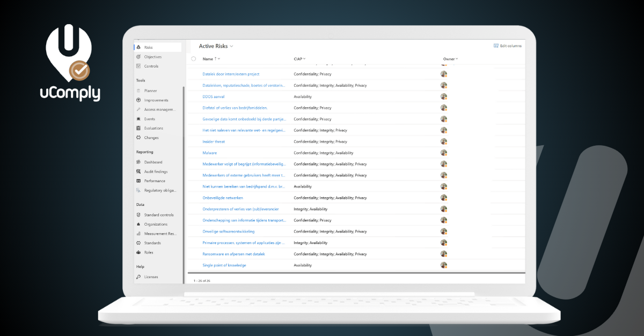Click the Regulatory obligations icon
Image resolution: width=644 pixels, height=336 pixels.
138,190
